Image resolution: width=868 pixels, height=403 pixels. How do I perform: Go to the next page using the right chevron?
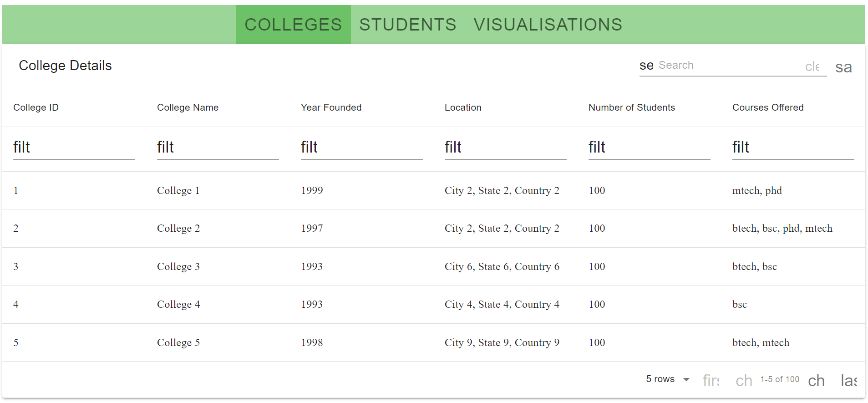pyautogui.click(x=816, y=380)
